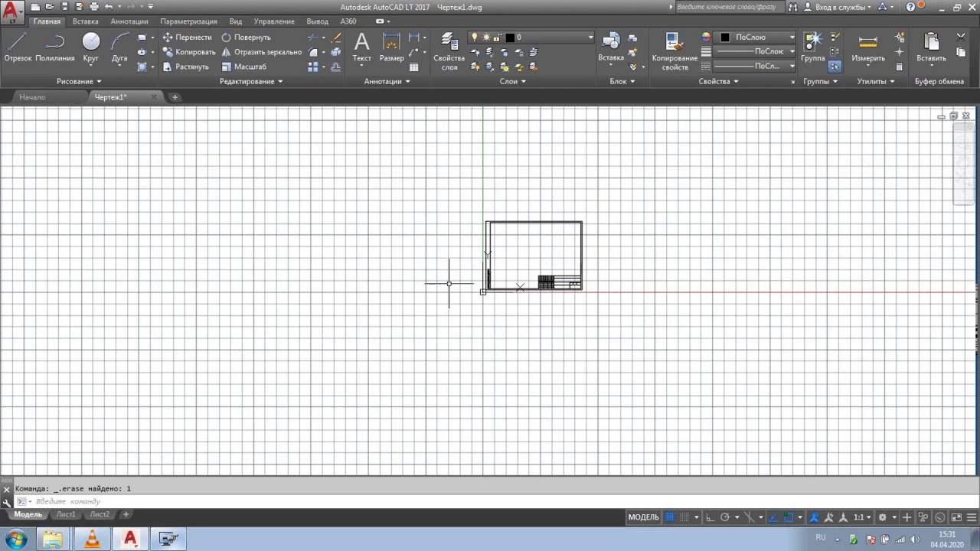Click the Save icon in quick access toolbar
This screenshot has width=980, height=551.
click(x=64, y=7)
